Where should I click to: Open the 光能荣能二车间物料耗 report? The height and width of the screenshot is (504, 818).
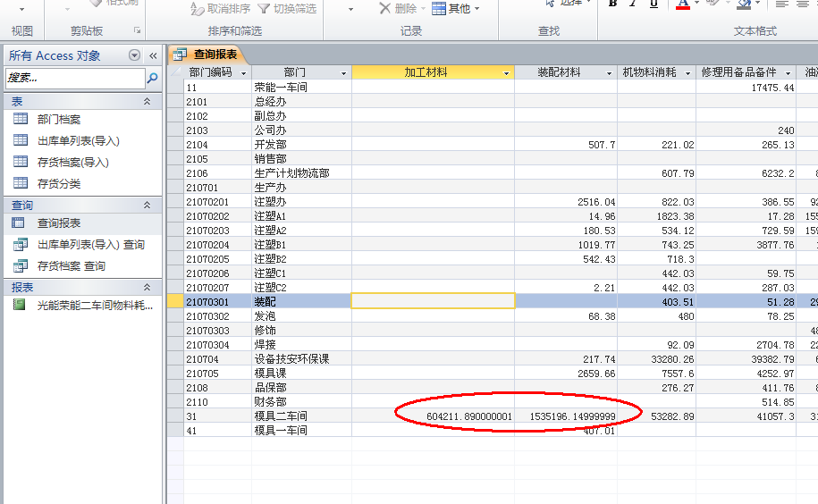(x=95, y=305)
